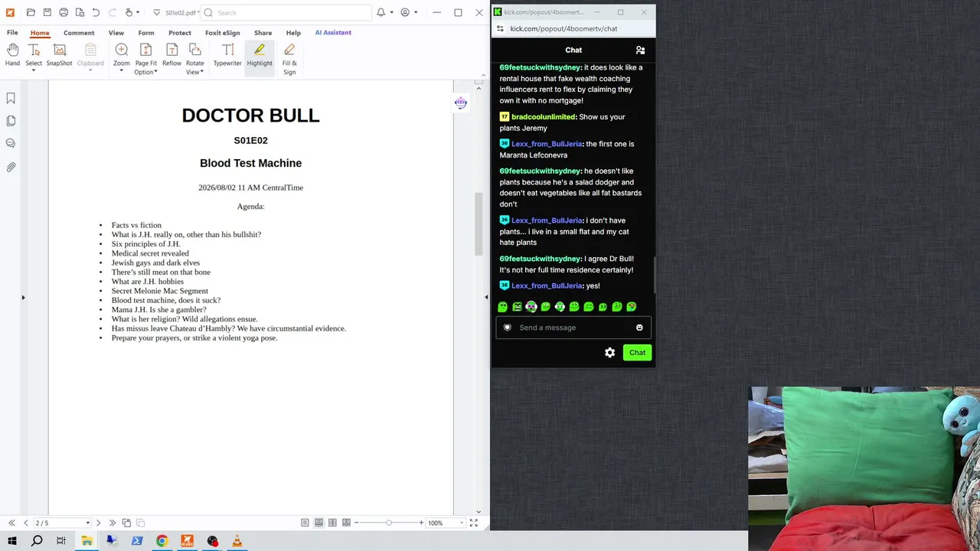Jump to the last page

point(112,523)
